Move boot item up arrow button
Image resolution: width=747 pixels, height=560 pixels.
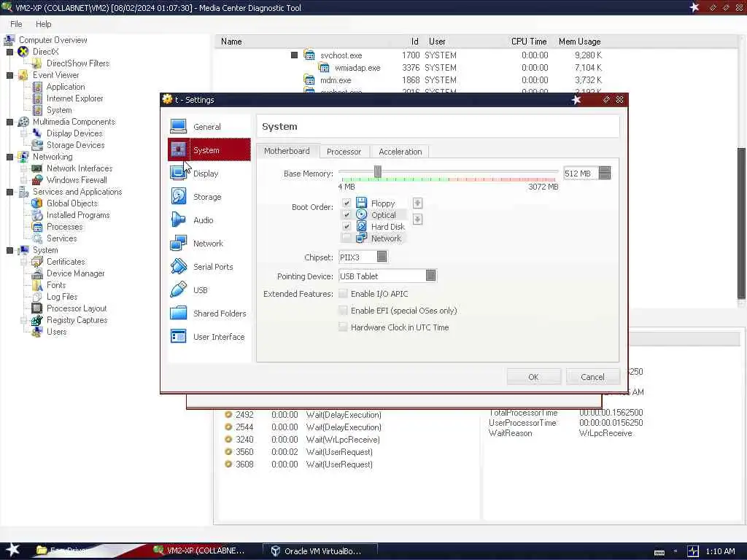[417, 203]
